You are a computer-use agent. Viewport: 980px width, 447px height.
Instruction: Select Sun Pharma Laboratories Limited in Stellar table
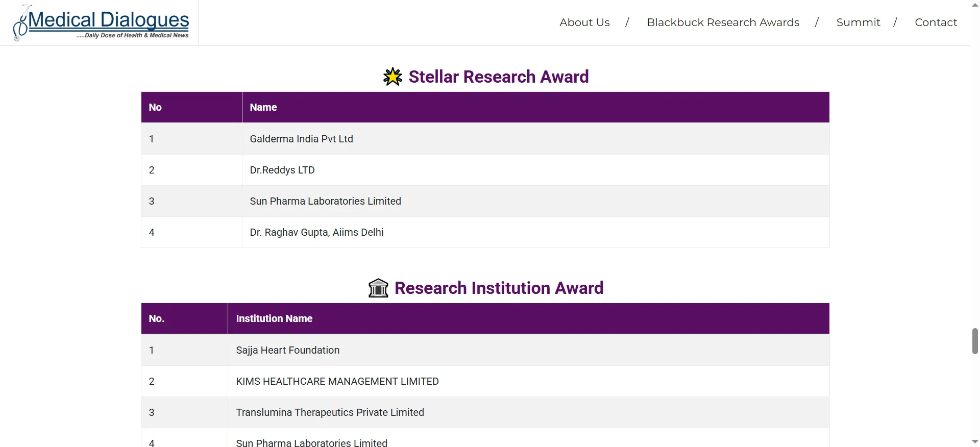coord(536,201)
